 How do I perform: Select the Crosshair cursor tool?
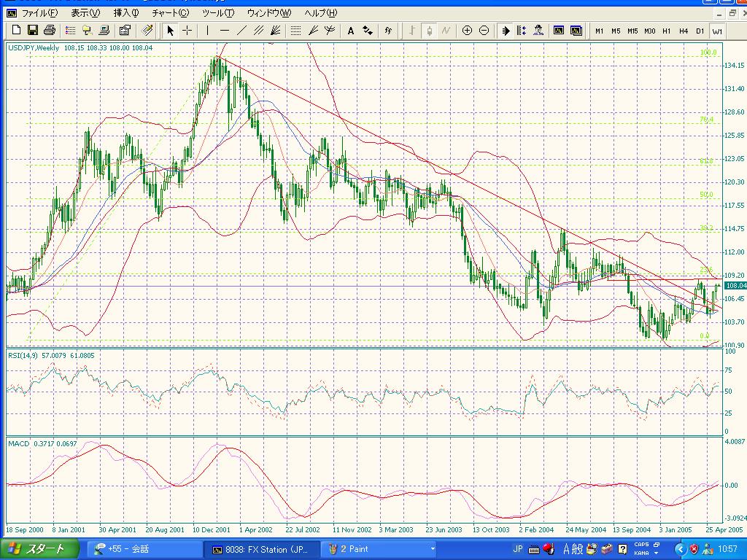187,30
